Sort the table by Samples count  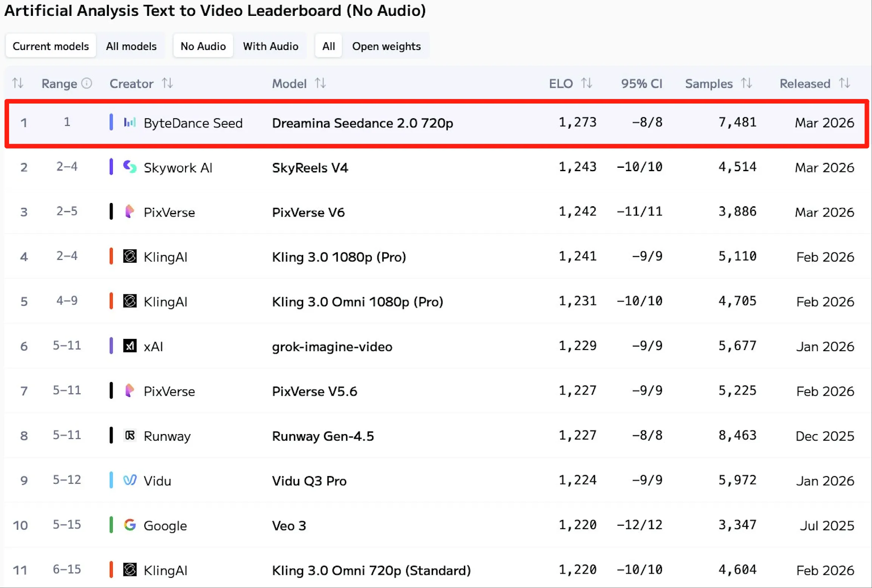pyautogui.click(x=746, y=83)
